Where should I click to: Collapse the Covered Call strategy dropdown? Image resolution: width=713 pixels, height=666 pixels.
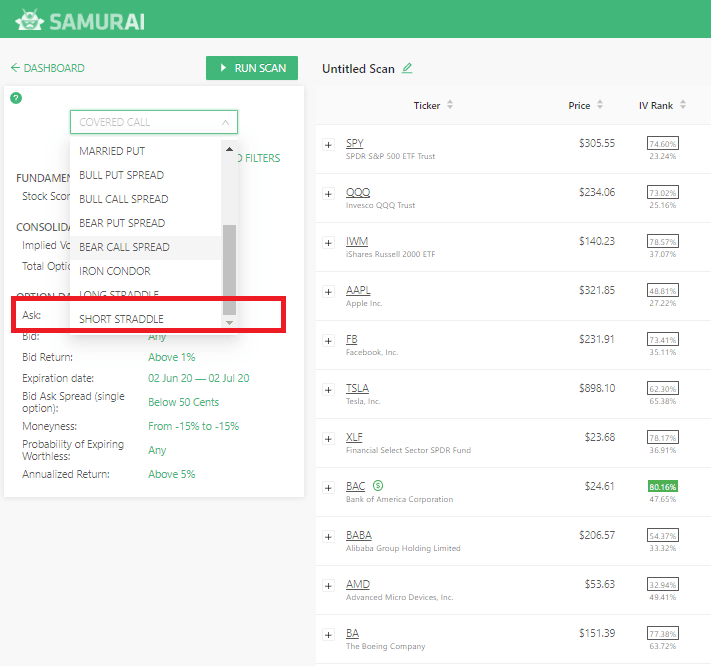tap(154, 122)
